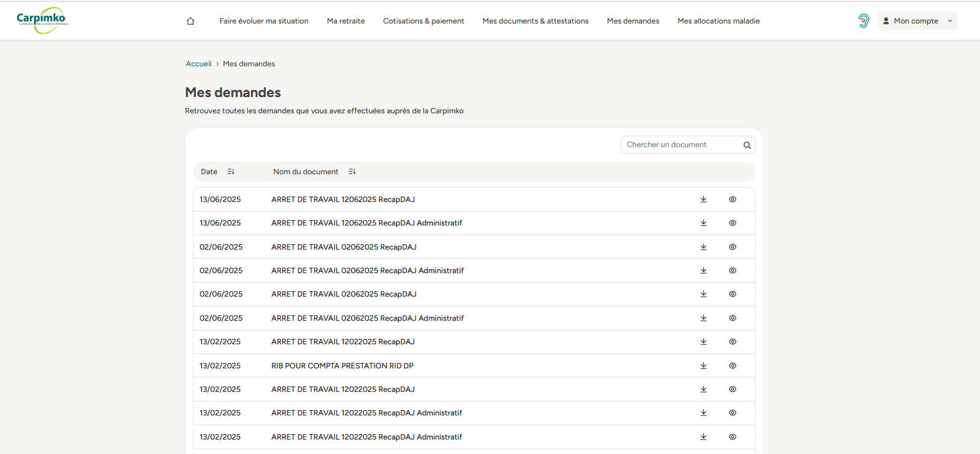Download the 12062025 RecapDAJ Administratif document
Screen dimensions: 980x454
click(x=703, y=223)
